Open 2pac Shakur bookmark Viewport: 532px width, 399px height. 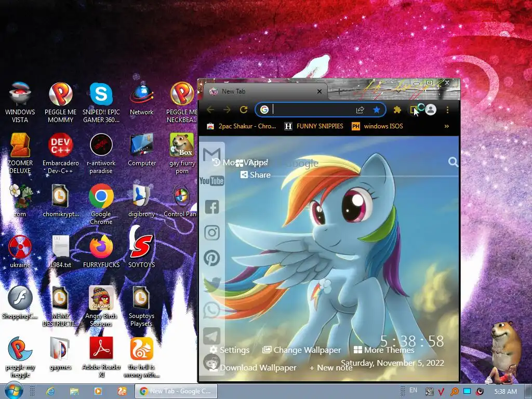pyautogui.click(x=242, y=126)
